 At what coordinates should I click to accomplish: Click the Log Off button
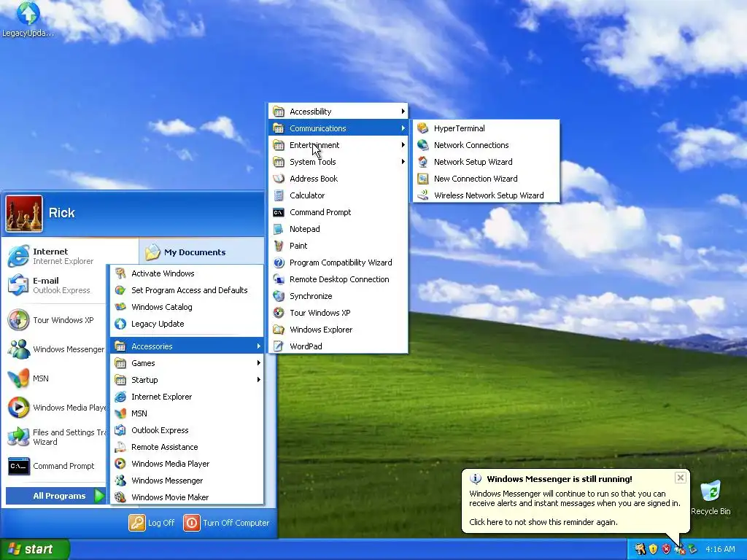click(152, 523)
